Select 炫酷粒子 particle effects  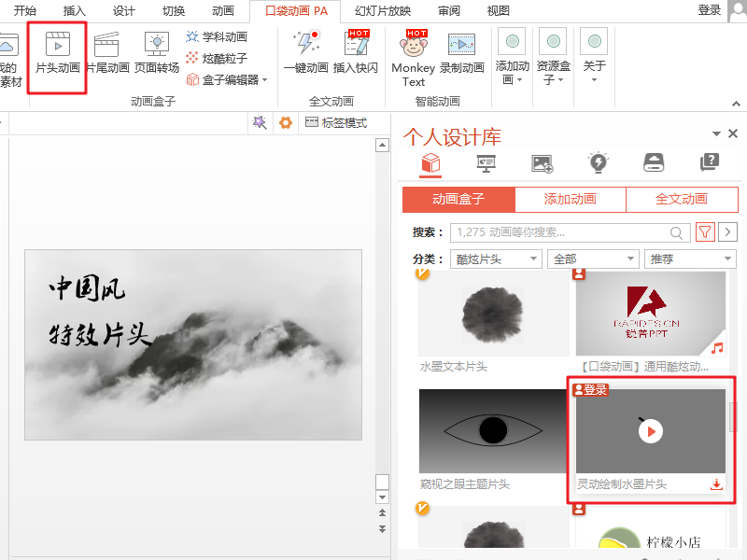tap(217, 58)
